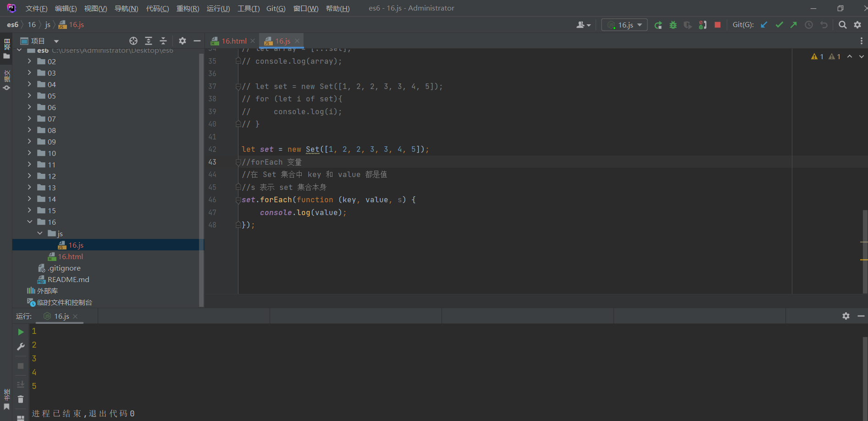Viewport: 868px width, 421px height.
Task: Switch to the 16.html editor tab
Action: [234, 41]
